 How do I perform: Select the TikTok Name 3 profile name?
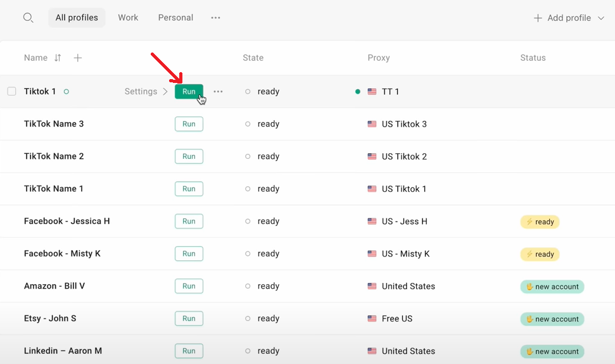[54, 124]
